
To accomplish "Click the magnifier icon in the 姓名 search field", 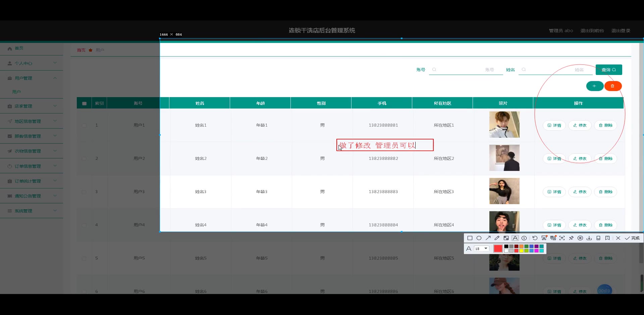I will tap(524, 70).
